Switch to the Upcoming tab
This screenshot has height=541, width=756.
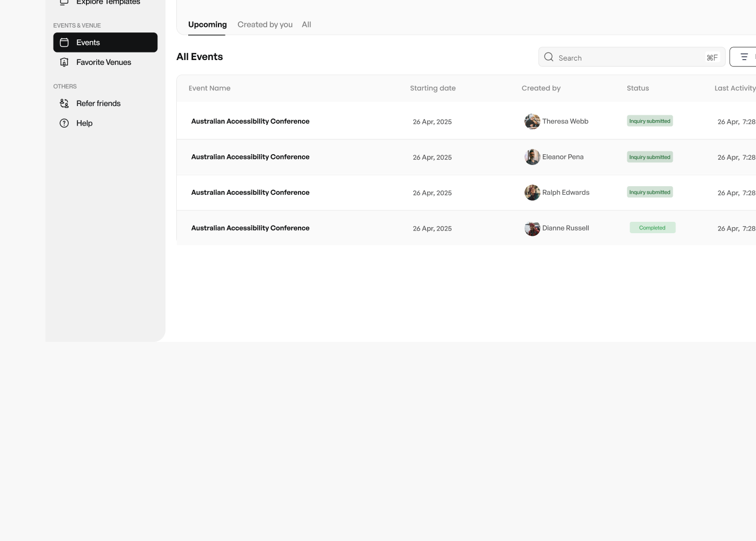207,24
